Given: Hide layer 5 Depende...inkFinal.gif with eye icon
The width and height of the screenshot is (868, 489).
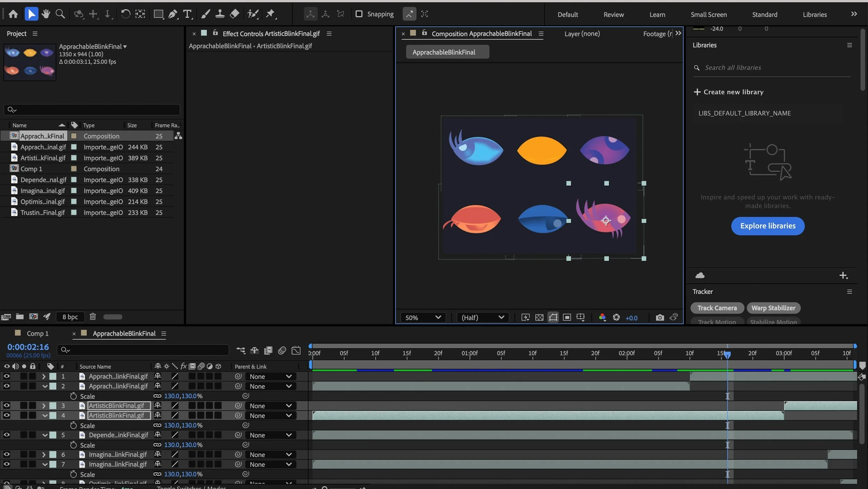Looking at the screenshot, I should pyautogui.click(x=7, y=435).
